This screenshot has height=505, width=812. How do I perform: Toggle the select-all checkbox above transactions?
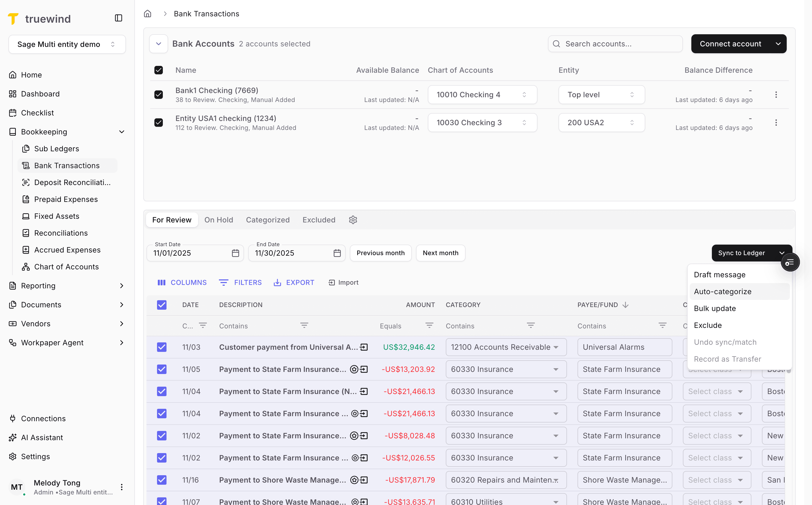point(162,305)
